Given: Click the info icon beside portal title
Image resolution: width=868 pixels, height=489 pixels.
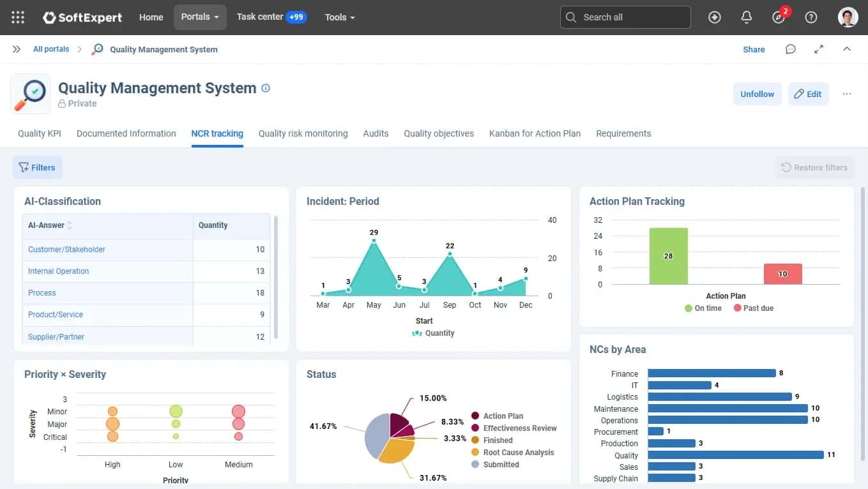Looking at the screenshot, I should point(266,88).
